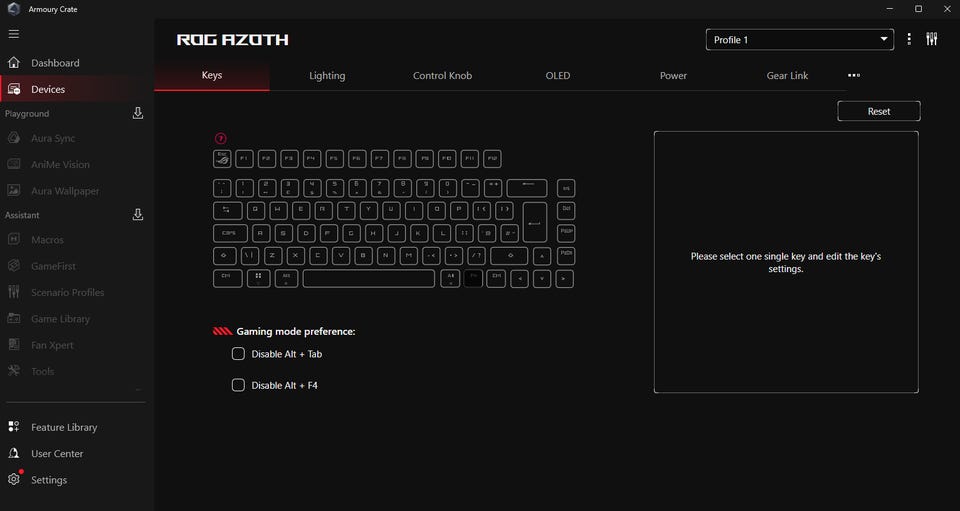Viewport: 960px width, 511px height.
Task: Select the spacebar key
Action: (369, 278)
